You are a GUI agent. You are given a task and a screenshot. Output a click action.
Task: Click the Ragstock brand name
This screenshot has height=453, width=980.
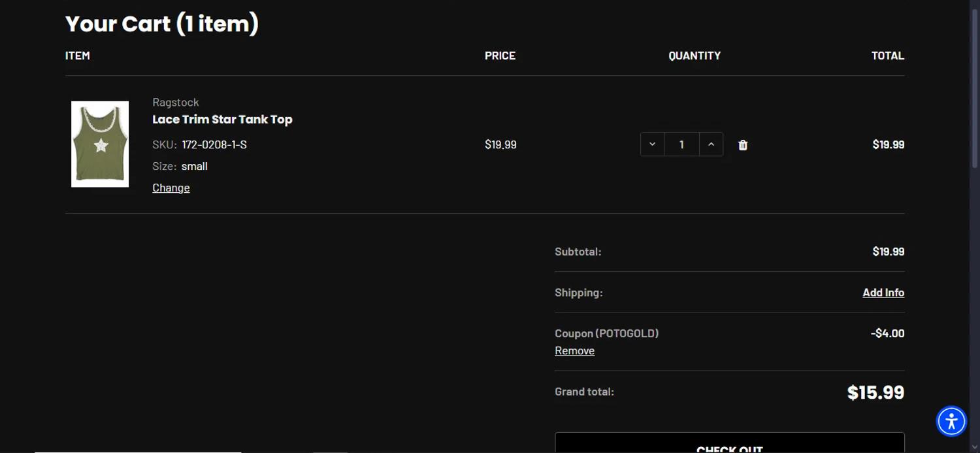click(x=175, y=102)
